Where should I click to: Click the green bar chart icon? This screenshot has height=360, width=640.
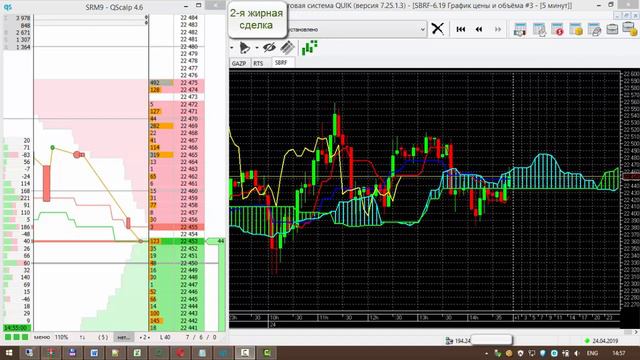pyautogui.click(x=309, y=47)
